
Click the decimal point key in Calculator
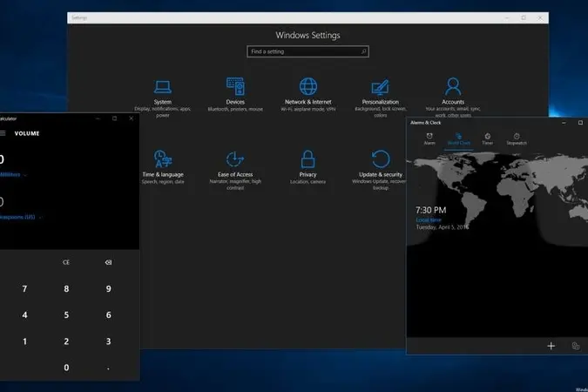[108, 368]
